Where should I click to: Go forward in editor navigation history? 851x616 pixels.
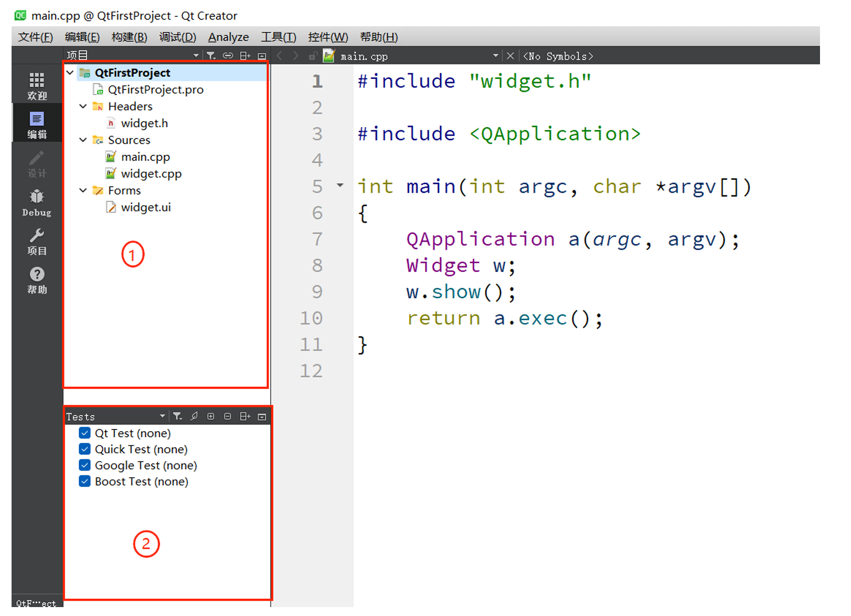(x=296, y=56)
